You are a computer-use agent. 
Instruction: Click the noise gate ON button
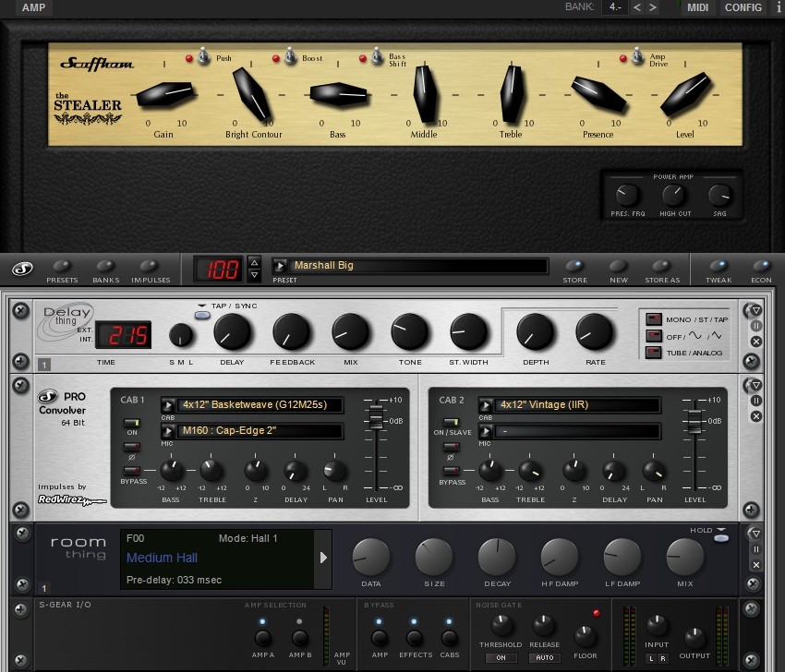tap(501, 657)
